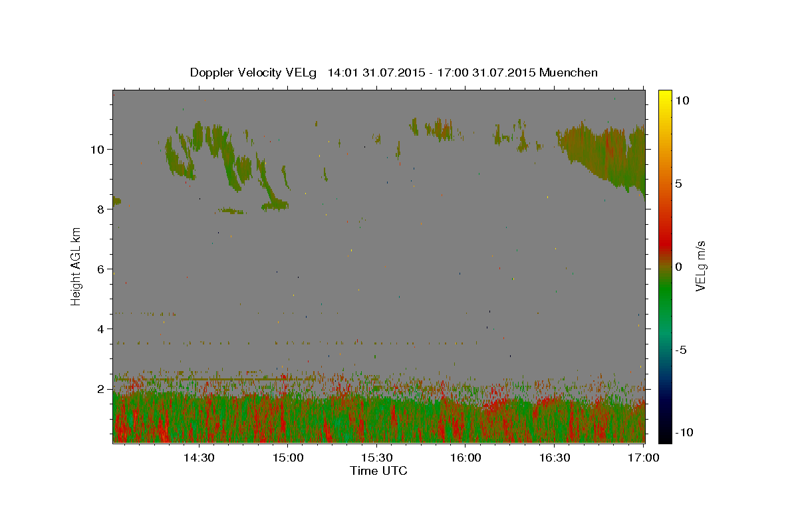Click the 'Height AGL km' axis label

tap(76, 266)
